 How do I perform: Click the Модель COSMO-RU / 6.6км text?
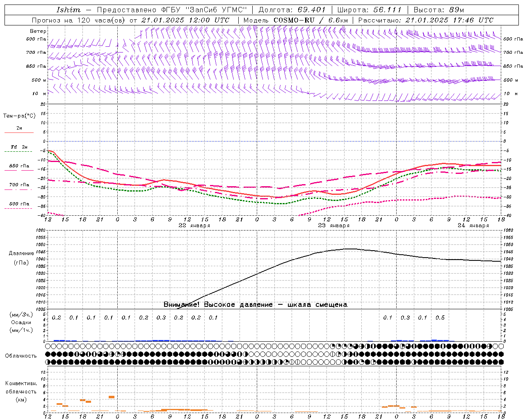point(296,20)
